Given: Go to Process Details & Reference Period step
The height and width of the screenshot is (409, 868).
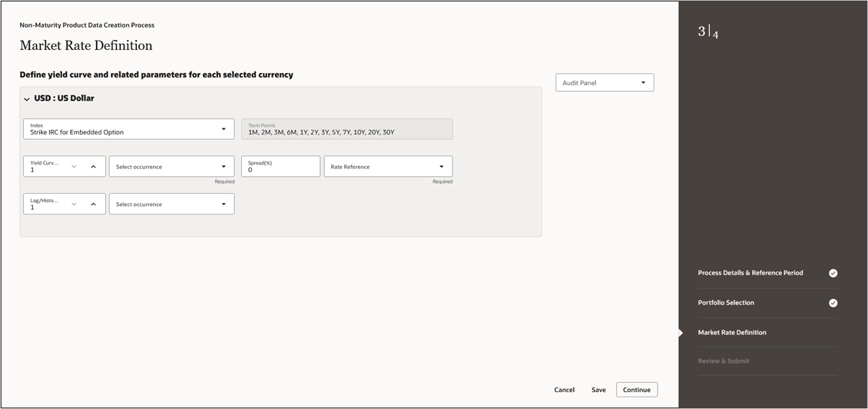Looking at the screenshot, I should click(x=750, y=273).
